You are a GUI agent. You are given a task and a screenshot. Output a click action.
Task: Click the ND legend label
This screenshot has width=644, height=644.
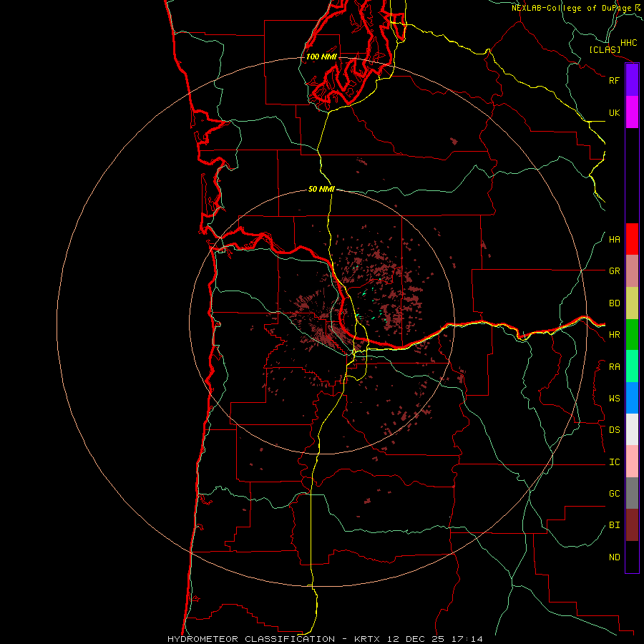point(614,557)
